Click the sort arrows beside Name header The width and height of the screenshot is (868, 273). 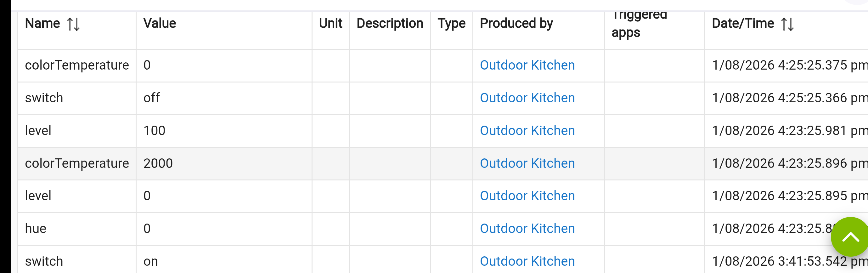click(73, 24)
